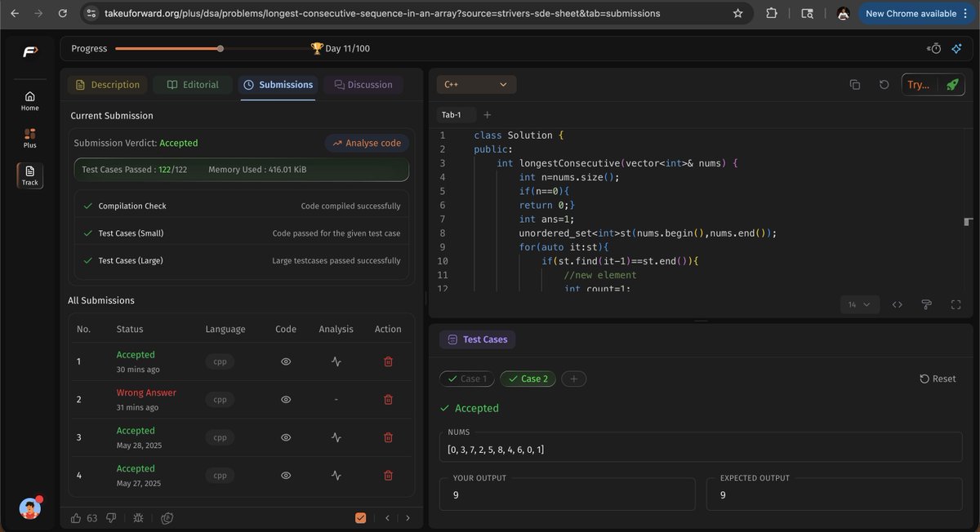Click the progress bar slider handle
Image resolution: width=980 pixels, height=532 pixels.
(x=220, y=49)
